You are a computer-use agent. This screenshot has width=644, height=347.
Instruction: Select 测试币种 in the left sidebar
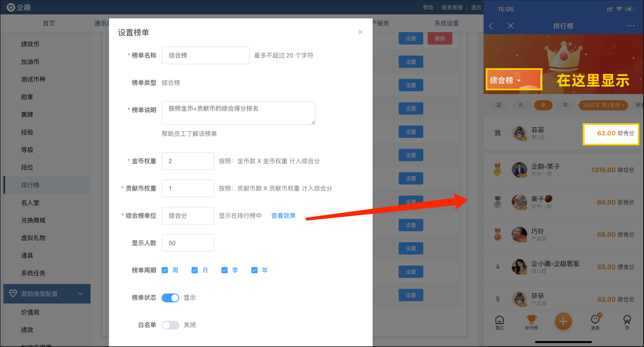point(33,79)
